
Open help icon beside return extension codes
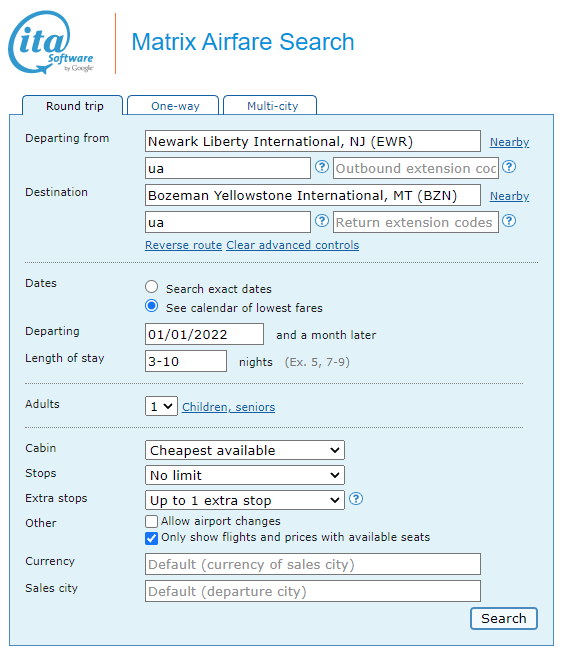[509, 221]
